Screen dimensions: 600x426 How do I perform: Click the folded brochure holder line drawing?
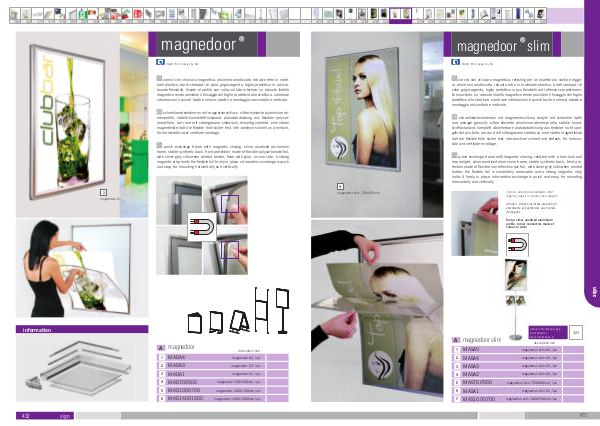click(x=195, y=323)
